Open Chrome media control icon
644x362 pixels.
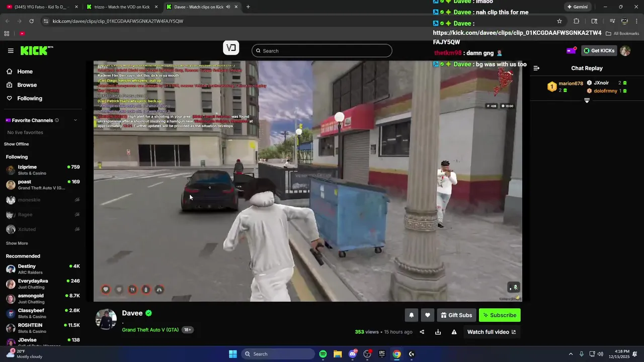[x=612, y=21]
